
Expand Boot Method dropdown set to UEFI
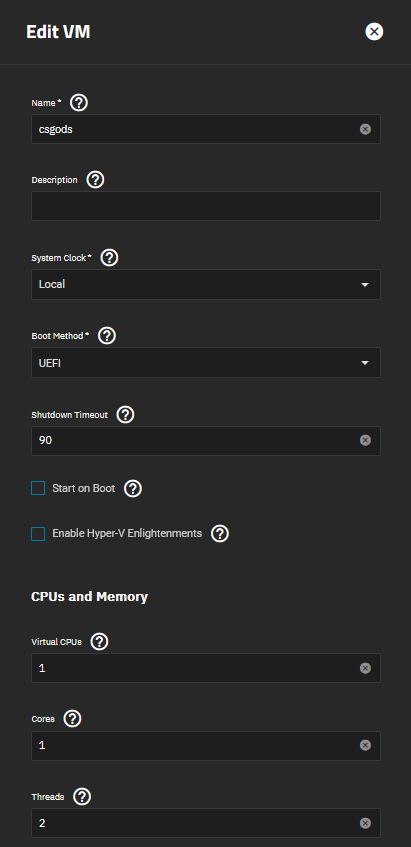(x=206, y=362)
